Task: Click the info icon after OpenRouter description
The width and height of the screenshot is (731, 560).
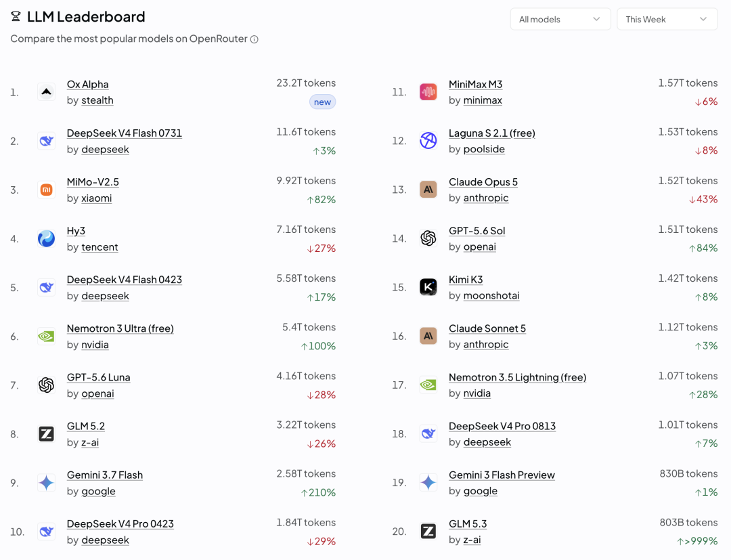Action: click(254, 39)
